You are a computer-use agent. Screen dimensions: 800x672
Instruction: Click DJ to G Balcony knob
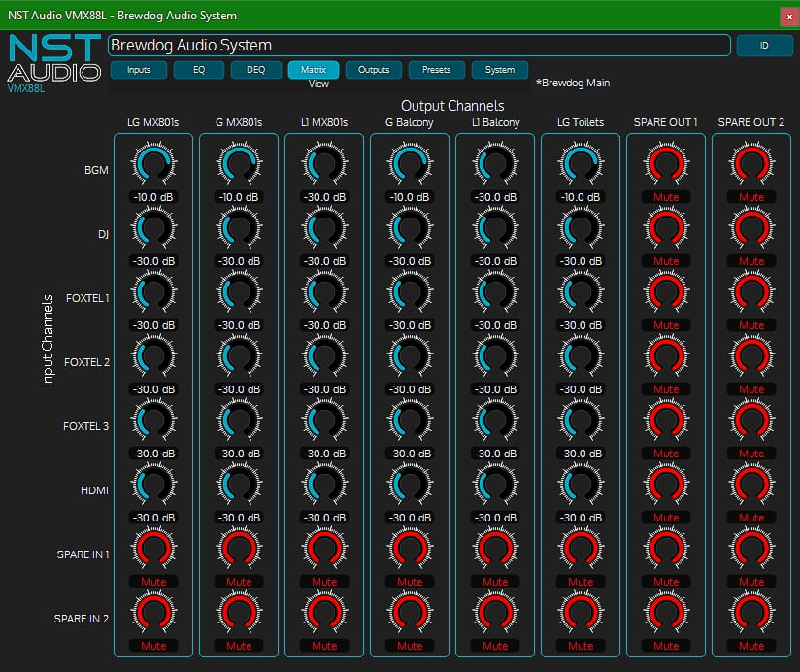click(410, 228)
